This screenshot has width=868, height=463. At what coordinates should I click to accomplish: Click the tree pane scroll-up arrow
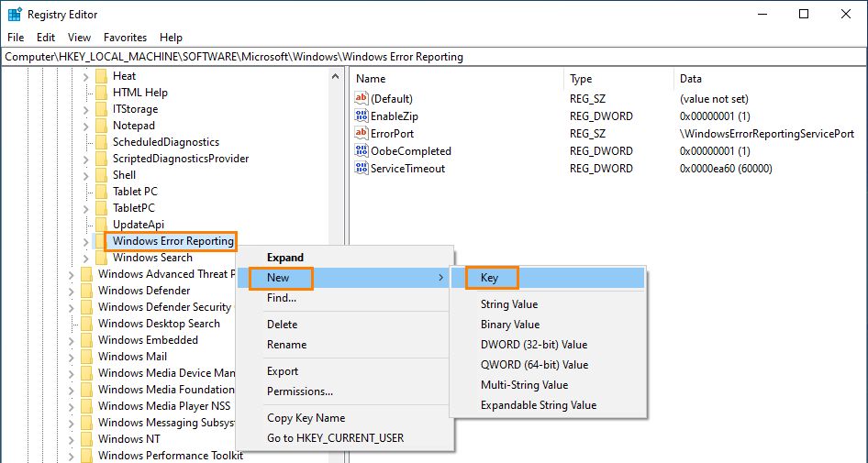[335, 76]
